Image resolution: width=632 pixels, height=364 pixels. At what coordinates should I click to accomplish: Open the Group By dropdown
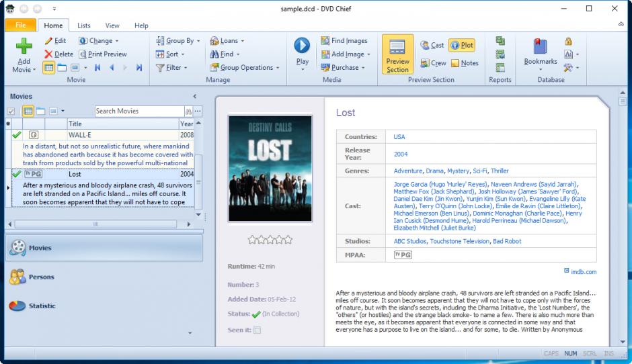[x=177, y=41]
